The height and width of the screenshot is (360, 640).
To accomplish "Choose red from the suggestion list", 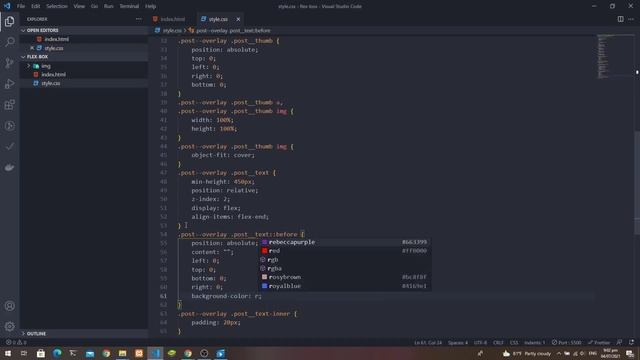I will (x=345, y=251).
